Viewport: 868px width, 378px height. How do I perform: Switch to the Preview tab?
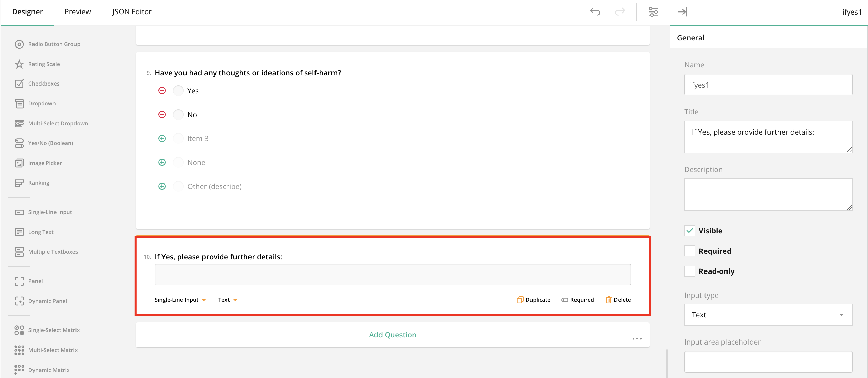click(x=78, y=11)
